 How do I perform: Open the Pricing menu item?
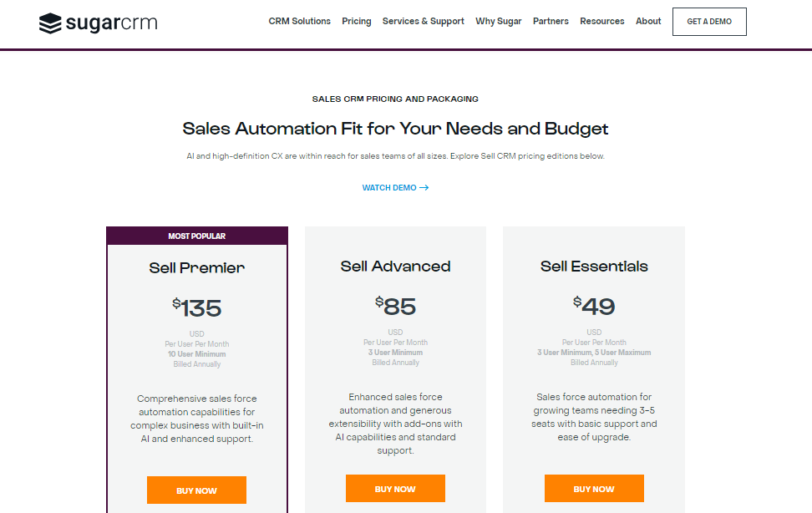click(356, 21)
